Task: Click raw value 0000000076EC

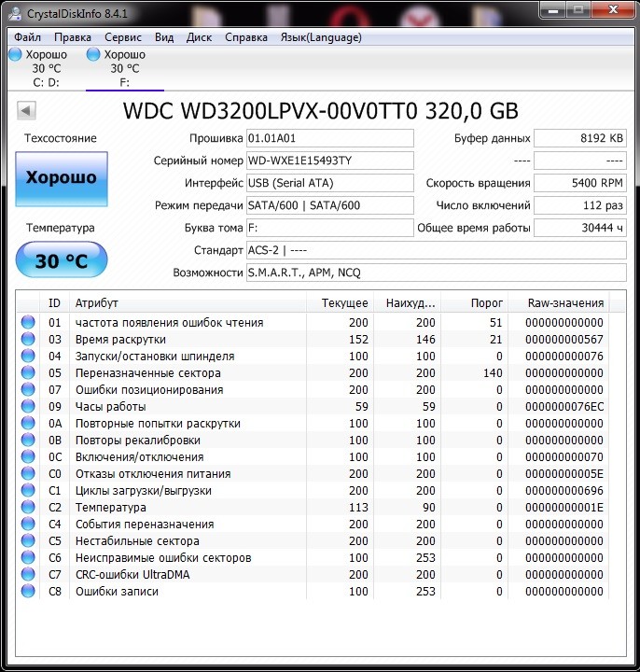Action: pyautogui.click(x=564, y=406)
